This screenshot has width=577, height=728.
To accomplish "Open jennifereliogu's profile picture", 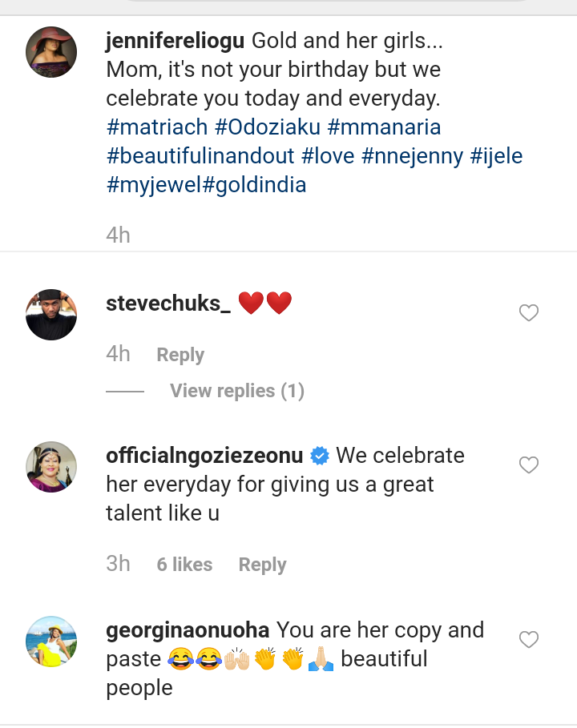I will [52, 52].
